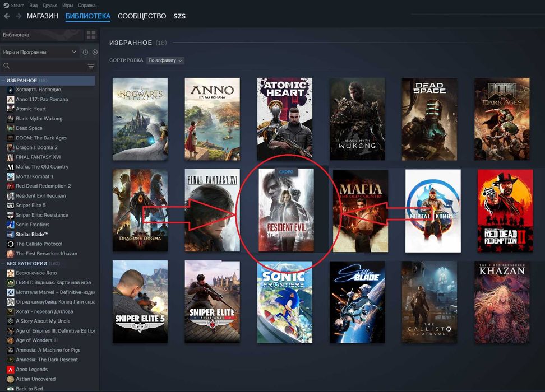Open the Steam menu

tap(17, 5)
